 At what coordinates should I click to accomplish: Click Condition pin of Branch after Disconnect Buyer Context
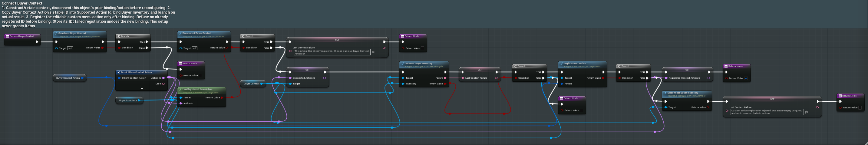243,48
